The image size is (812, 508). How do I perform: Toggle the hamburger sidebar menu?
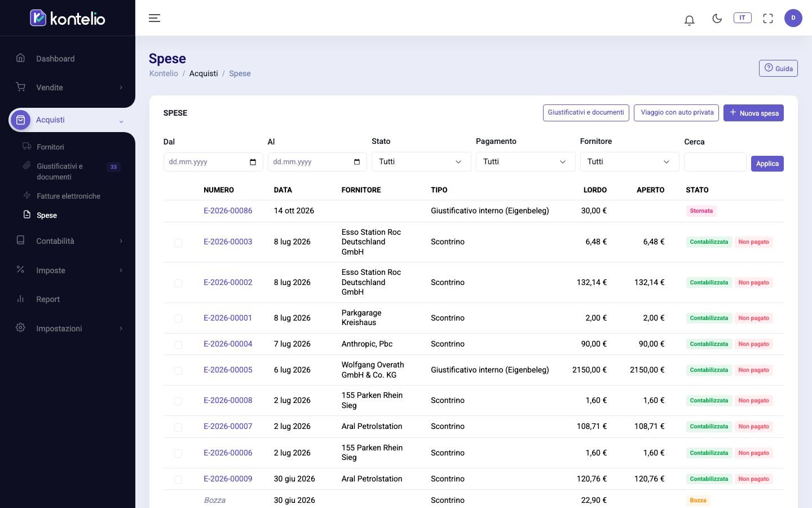pyautogui.click(x=155, y=18)
